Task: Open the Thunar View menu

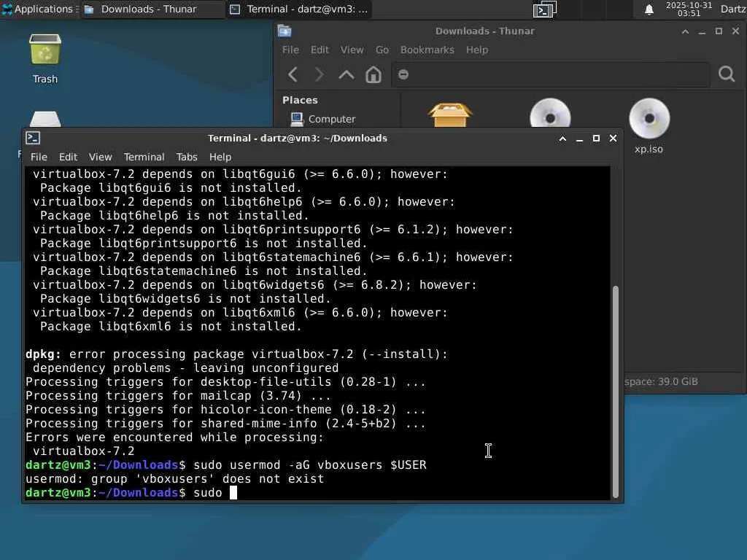Action: (352, 50)
